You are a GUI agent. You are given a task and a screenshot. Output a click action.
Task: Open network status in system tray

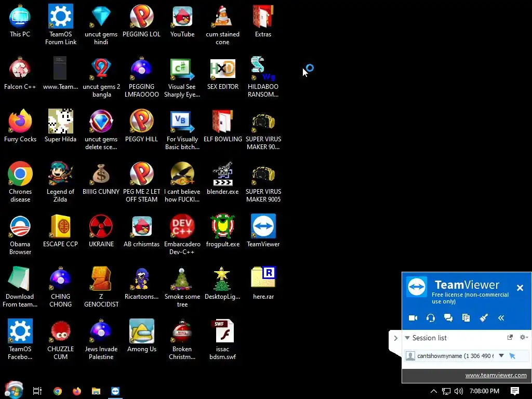(446, 391)
